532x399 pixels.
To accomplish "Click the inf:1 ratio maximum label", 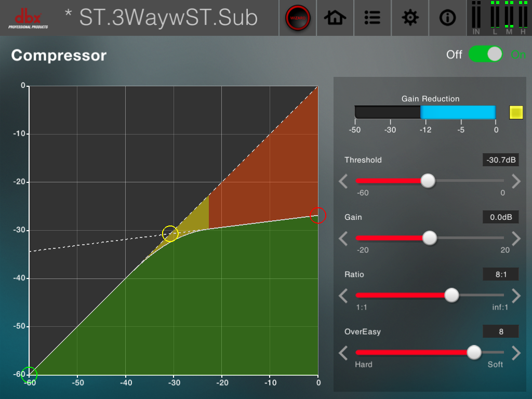I will click(500, 308).
